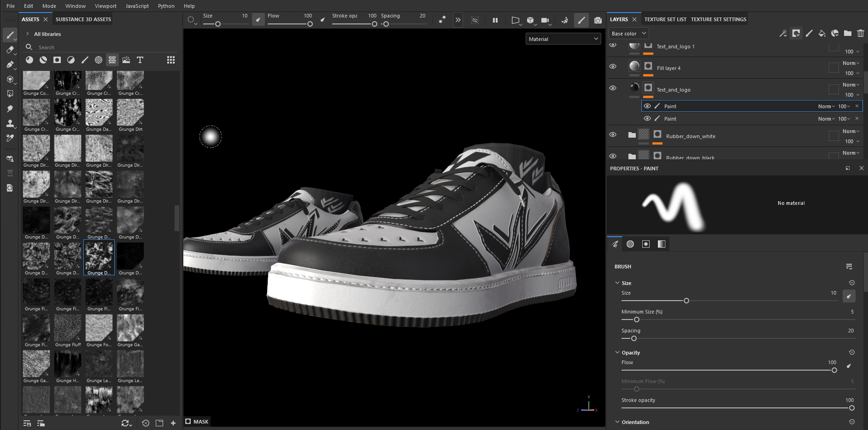Pause rendering with the pause icon
This screenshot has height=430, width=868.
tap(495, 20)
